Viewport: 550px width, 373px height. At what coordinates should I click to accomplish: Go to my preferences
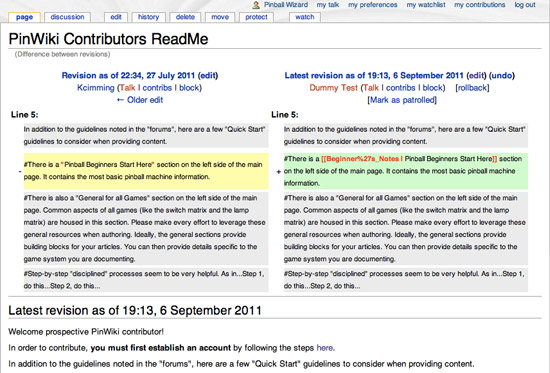click(x=373, y=5)
